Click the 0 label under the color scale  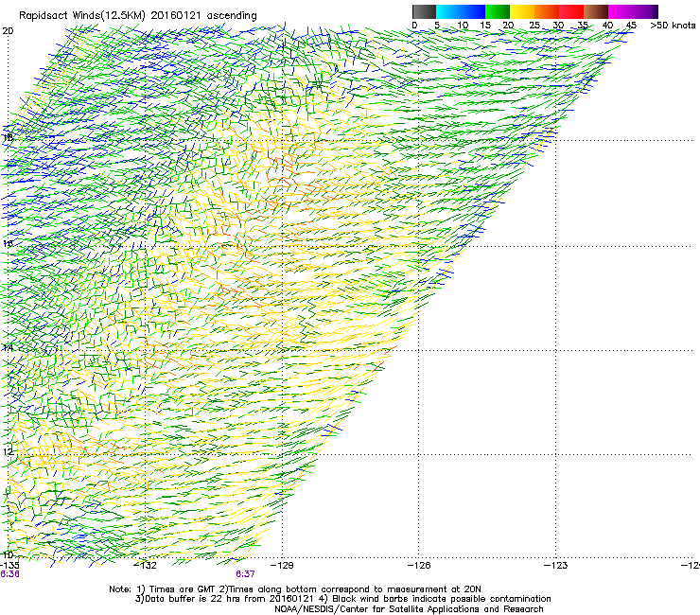coord(414,26)
